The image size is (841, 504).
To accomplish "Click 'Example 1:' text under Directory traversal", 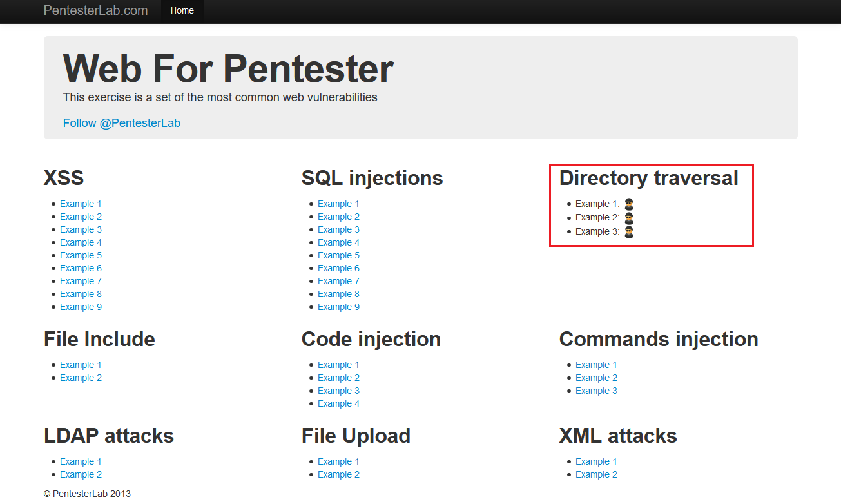I will [597, 204].
